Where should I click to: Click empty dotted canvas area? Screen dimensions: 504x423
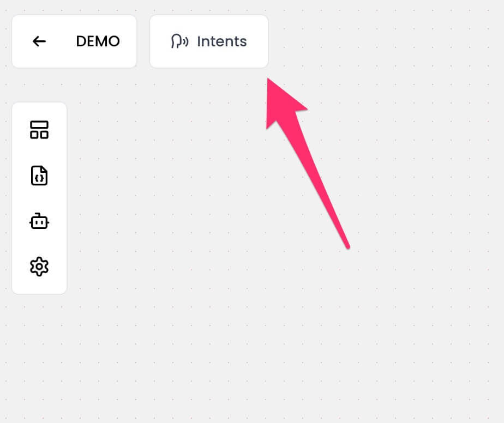[402, 321]
